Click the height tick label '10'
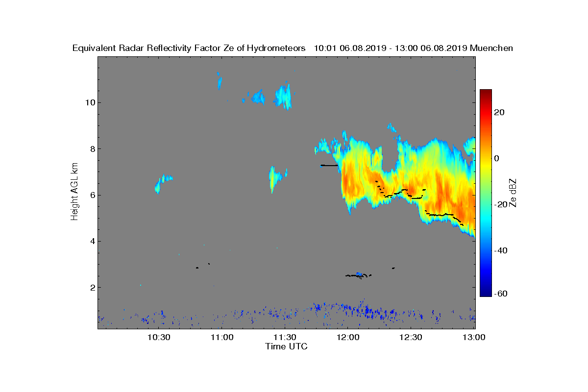This screenshot has width=588, height=392. tap(89, 102)
